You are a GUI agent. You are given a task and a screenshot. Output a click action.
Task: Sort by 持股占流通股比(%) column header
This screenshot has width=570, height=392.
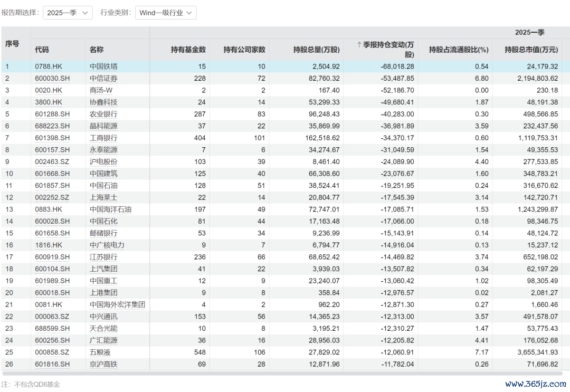(x=459, y=50)
